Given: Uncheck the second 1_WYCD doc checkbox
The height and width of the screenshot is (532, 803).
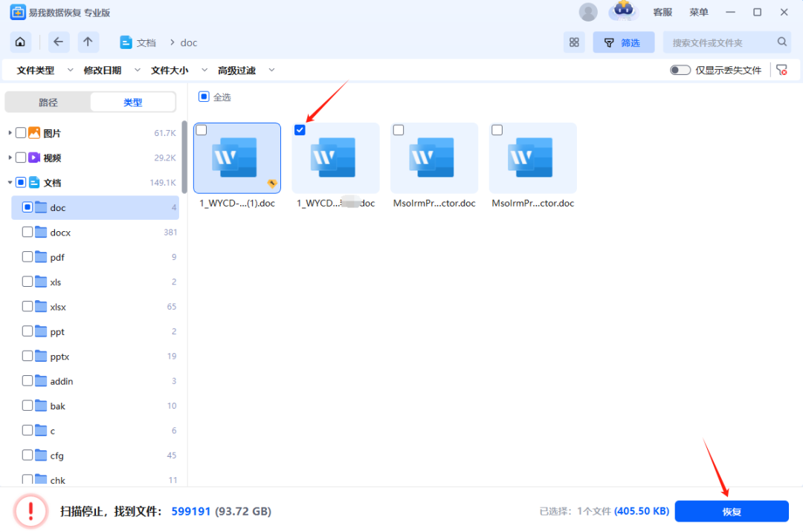Looking at the screenshot, I should pyautogui.click(x=300, y=130).
